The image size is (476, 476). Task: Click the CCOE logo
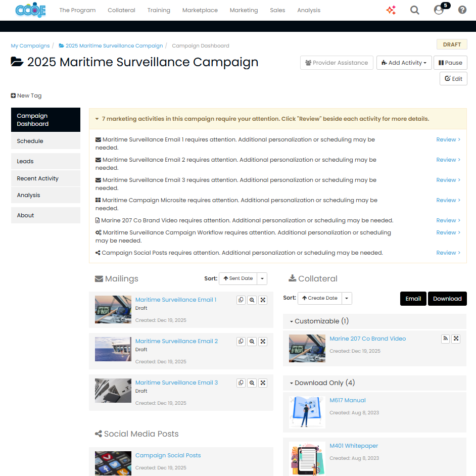coord(30,10)
